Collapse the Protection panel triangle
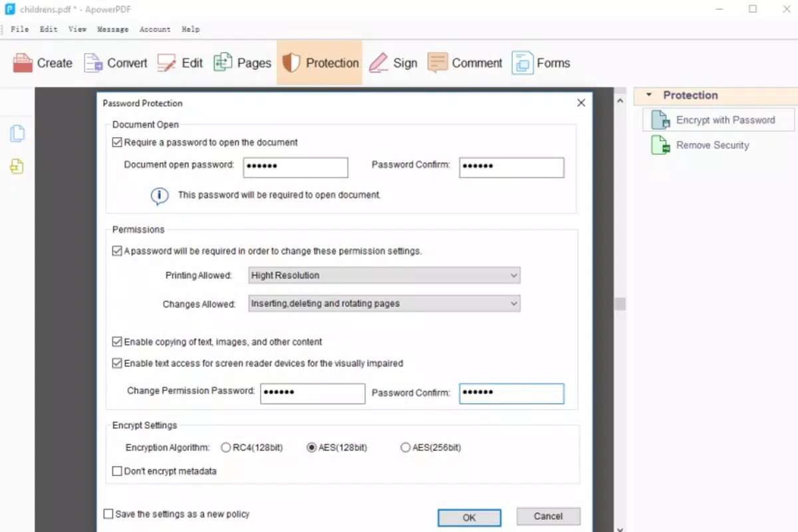Viewport: 798px width, 532px height. 648,95
